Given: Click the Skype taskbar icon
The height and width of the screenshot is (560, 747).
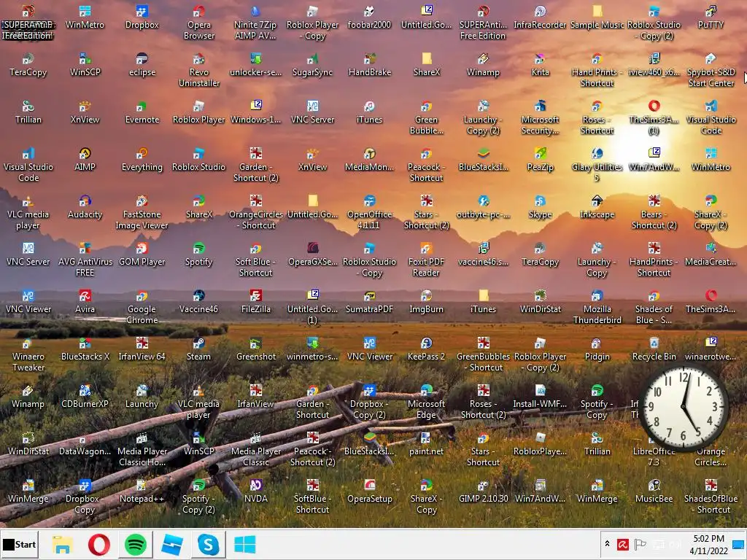Looking at the screenshot, I should point(208,544).
